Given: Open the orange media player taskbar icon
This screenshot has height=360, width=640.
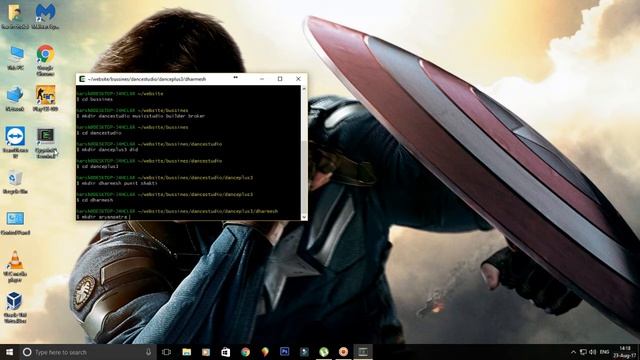Looking at the screenshot, I should click(206, 352).
